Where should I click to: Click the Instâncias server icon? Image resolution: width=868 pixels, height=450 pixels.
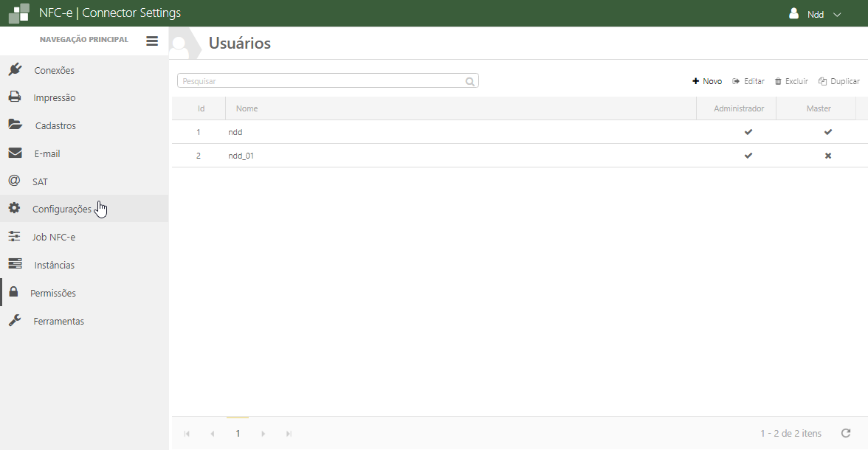[x=15, y=264]
